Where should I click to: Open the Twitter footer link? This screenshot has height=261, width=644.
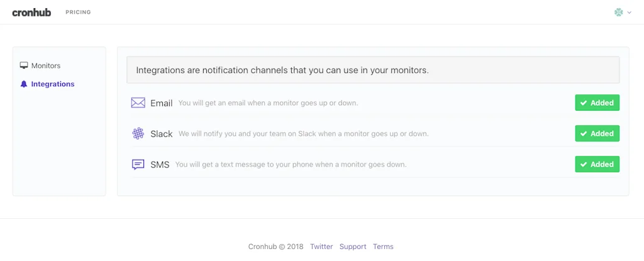click(x=321, y=247)
